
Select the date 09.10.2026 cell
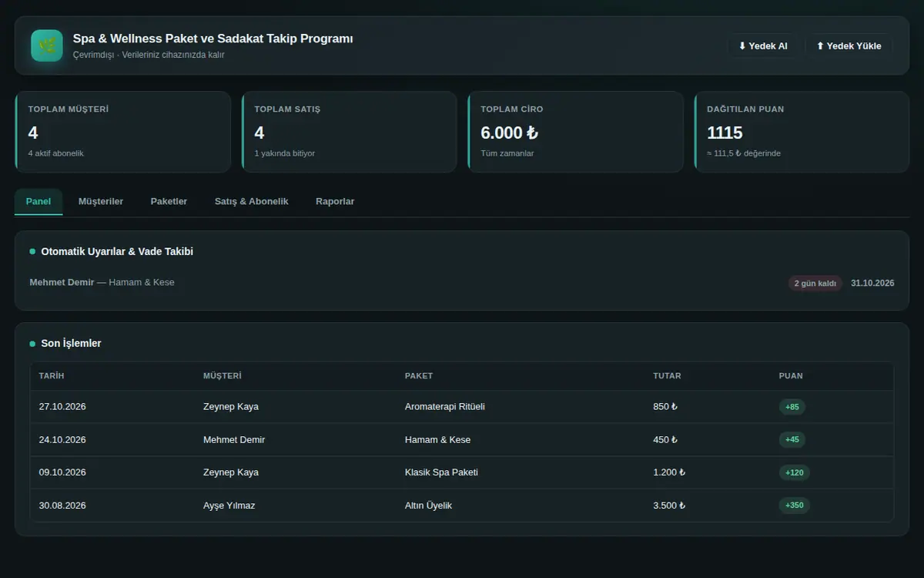pyautogui.click(x=62, y=472)
